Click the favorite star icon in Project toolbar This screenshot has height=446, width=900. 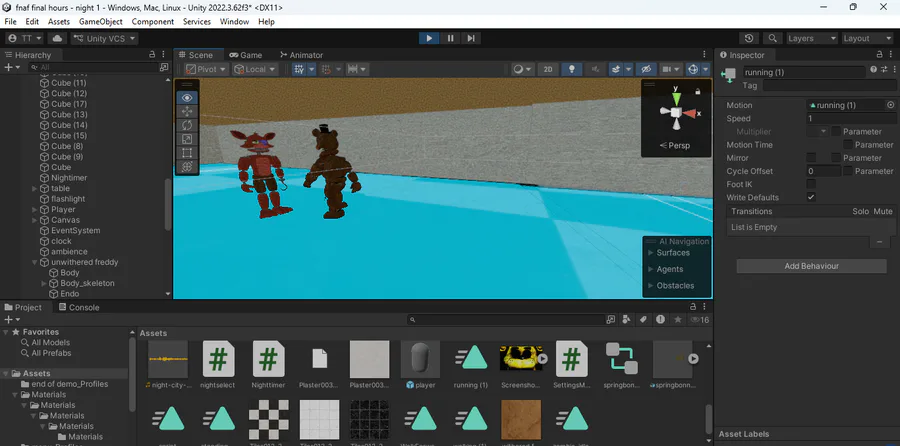(x=678, y=319)
